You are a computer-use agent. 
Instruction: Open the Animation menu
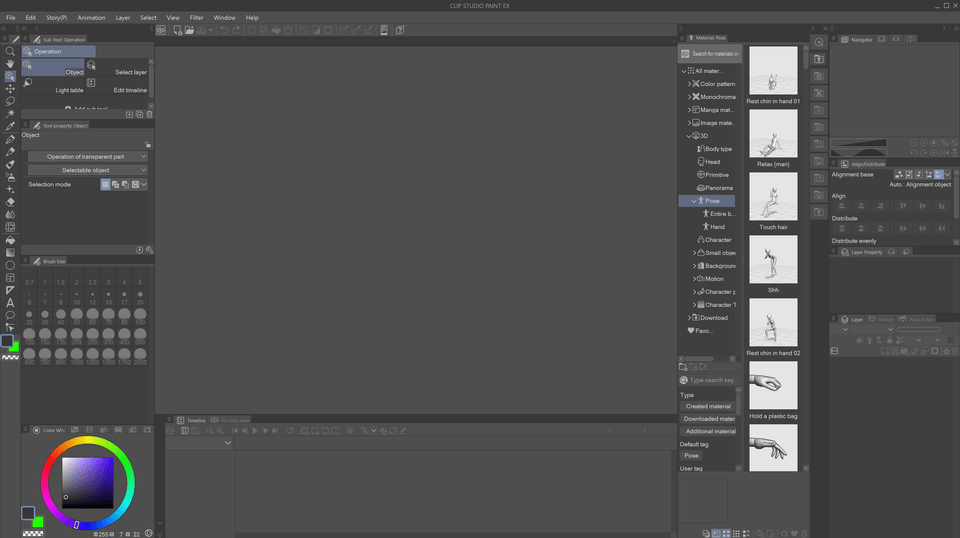click(x=91, y=17)
